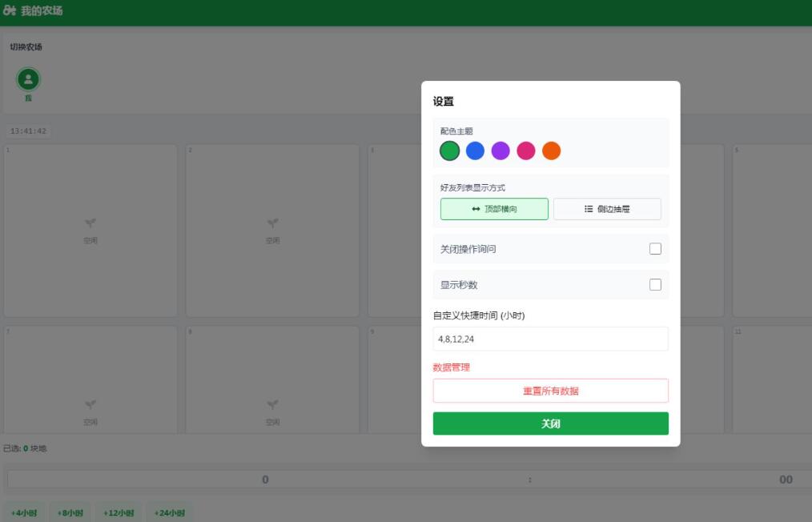Pick the blue theme color
This screenshot has height=522, width=812.
475,150
